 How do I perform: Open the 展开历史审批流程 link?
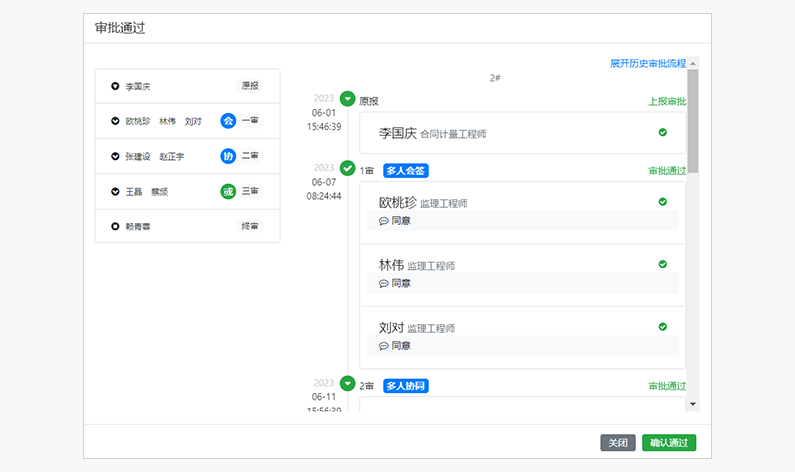648,63
